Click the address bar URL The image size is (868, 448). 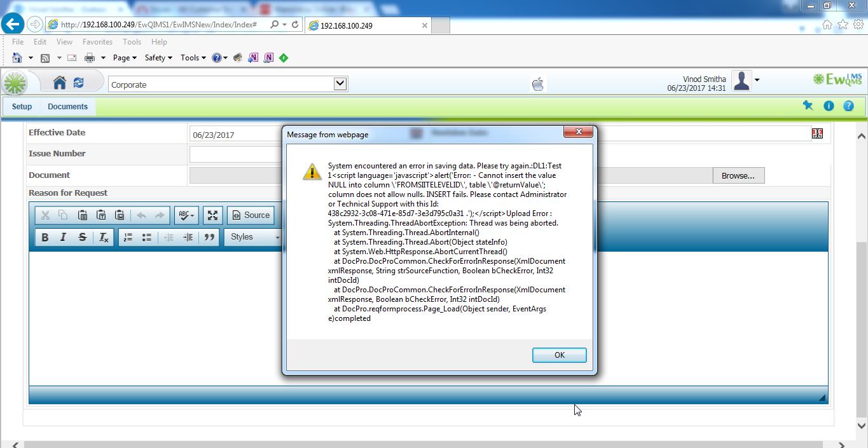coord(159,25)
